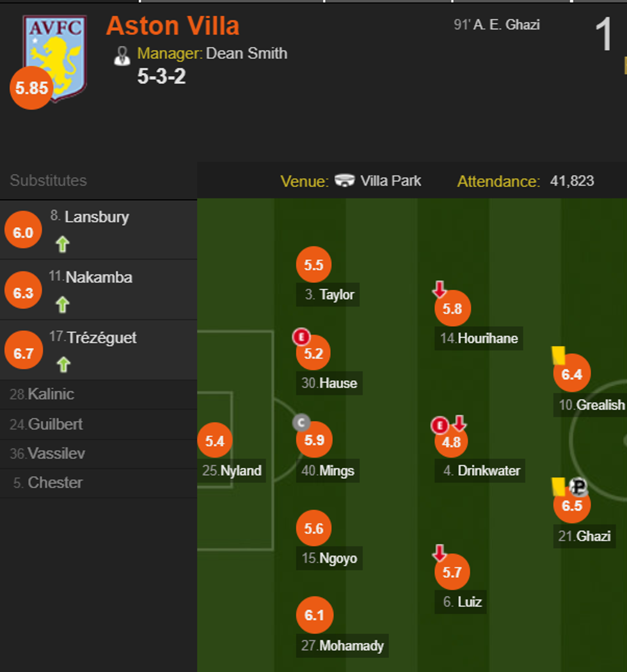The image size is (627, 672).
Task: Click Nyland's 5.4 rating circle
Action: 215,441
